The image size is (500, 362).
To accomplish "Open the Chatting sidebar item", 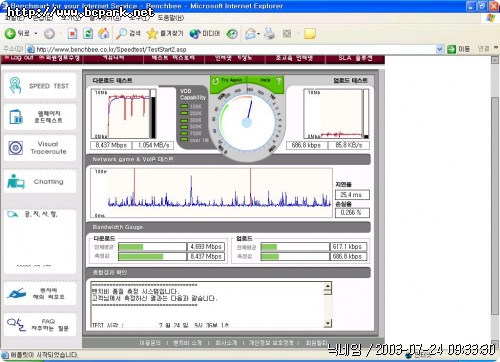I will (40, 182).
